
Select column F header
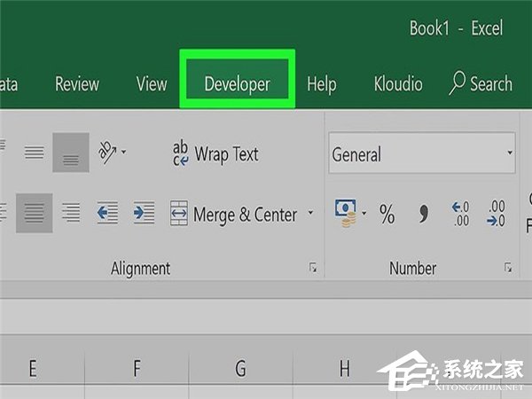(137, 368)
